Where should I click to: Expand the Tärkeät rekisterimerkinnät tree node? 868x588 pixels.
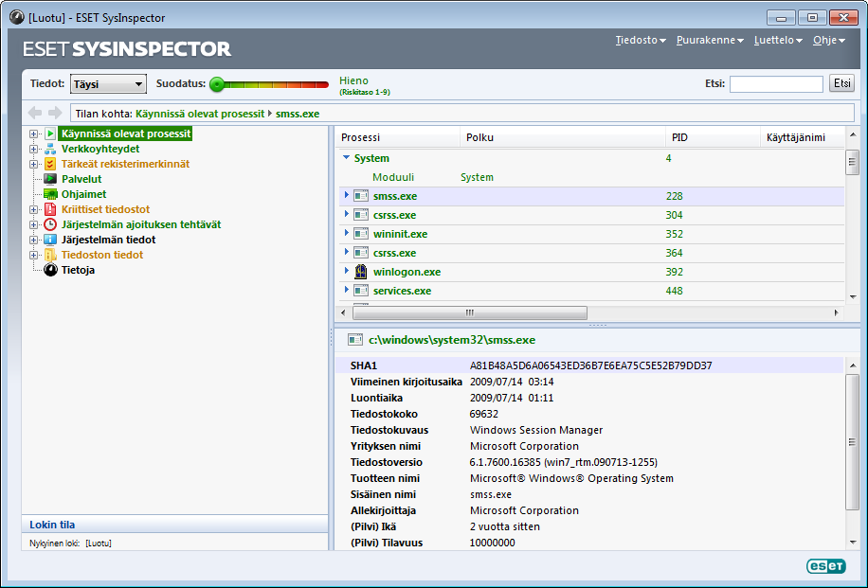pos(34,165)
